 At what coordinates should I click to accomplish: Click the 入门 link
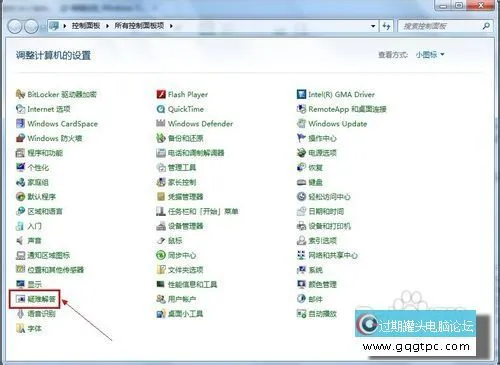tap(35, 226)
